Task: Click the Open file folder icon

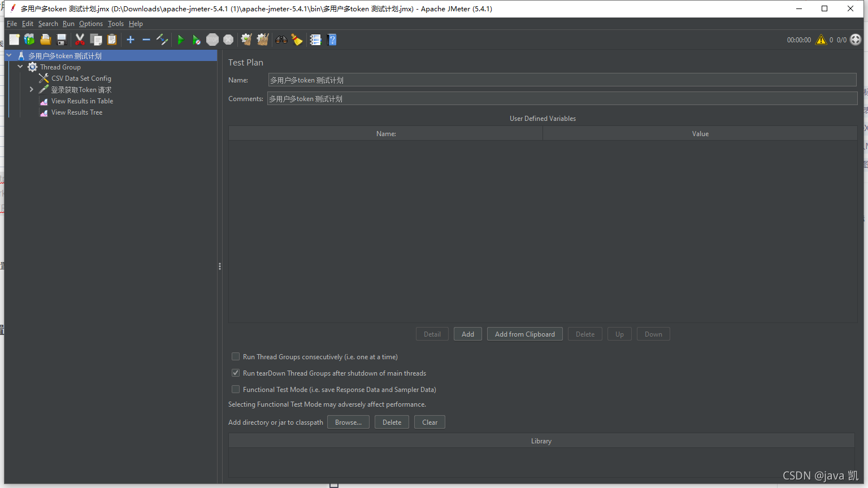Action: click(x=46, y=40)
